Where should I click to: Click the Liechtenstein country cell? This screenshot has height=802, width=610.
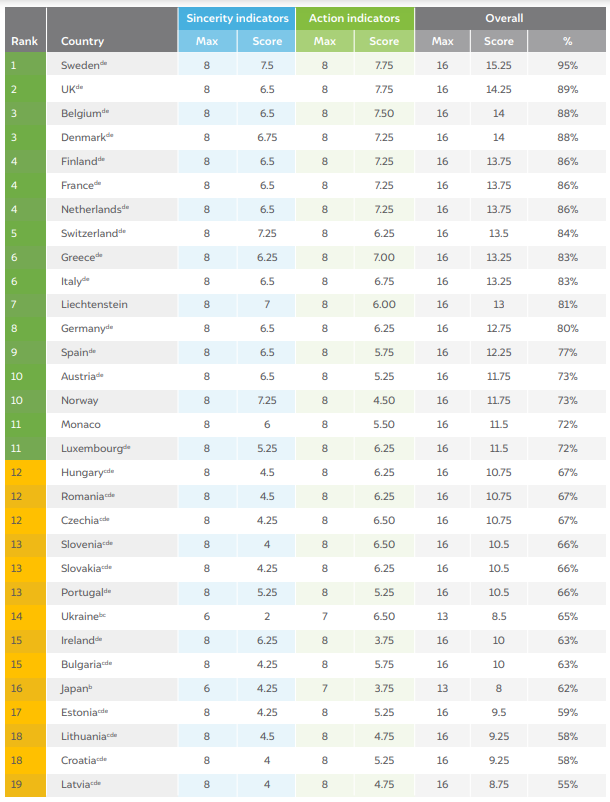click(94, 304)
